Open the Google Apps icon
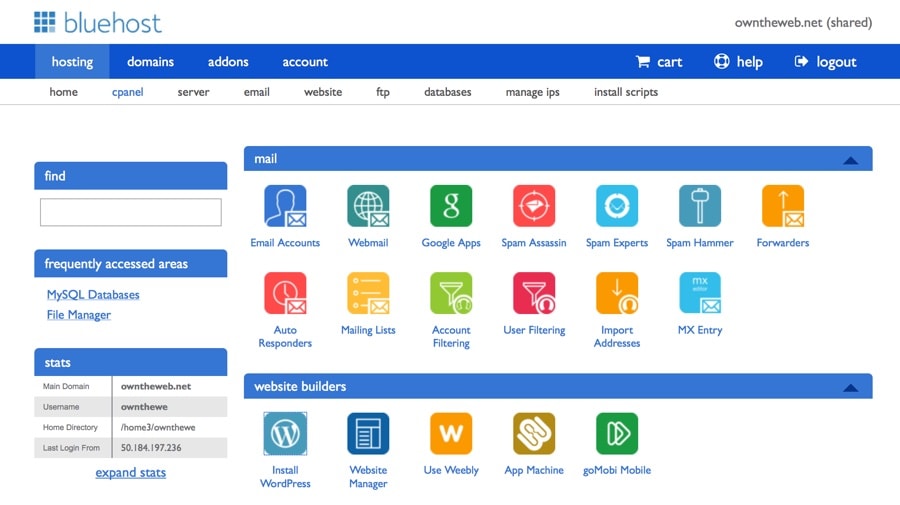The image size is (900, 505). pos(451,206)
